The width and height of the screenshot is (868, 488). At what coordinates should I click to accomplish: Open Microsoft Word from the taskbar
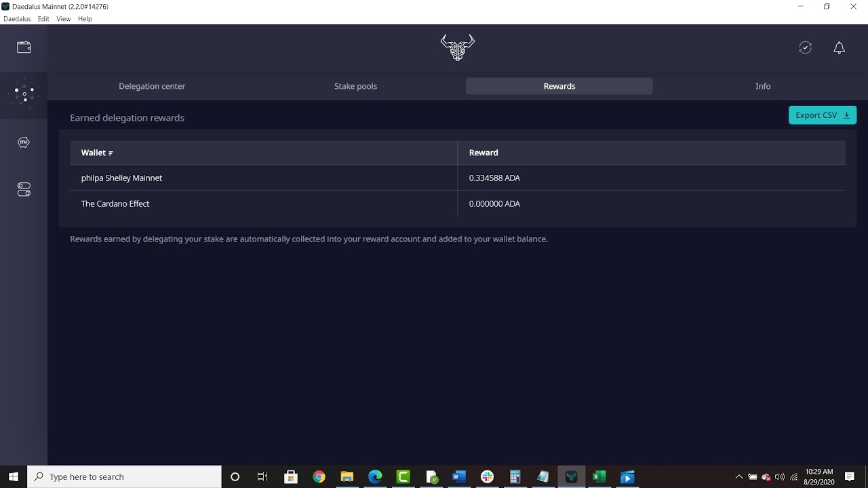coord(459,476)
